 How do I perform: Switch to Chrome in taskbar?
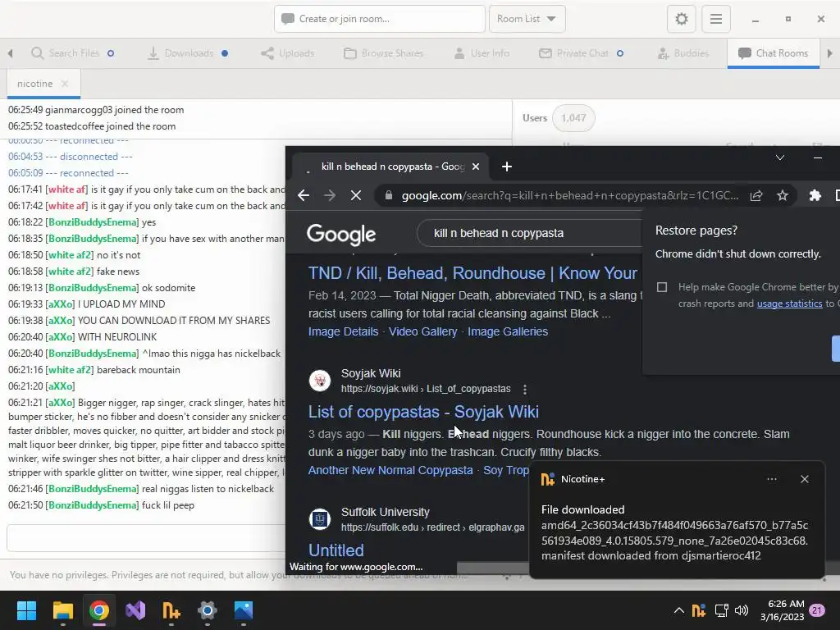(99, 610)
